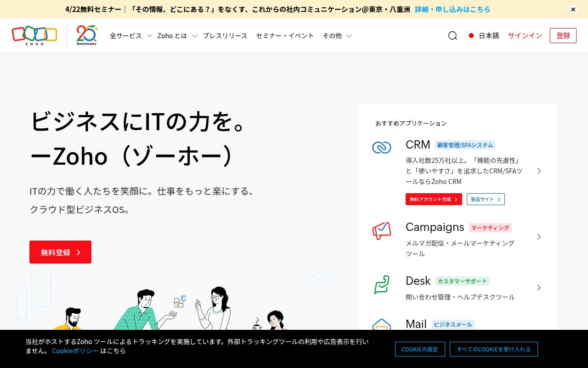Click the ビジネスメール tag
Viewport: 588px width, 368px height.
453,324
